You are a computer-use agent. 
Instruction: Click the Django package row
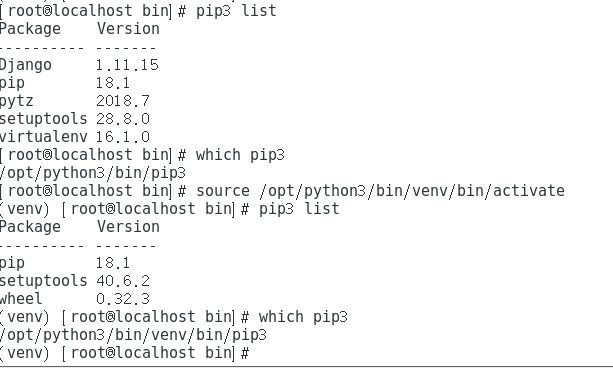79,65
